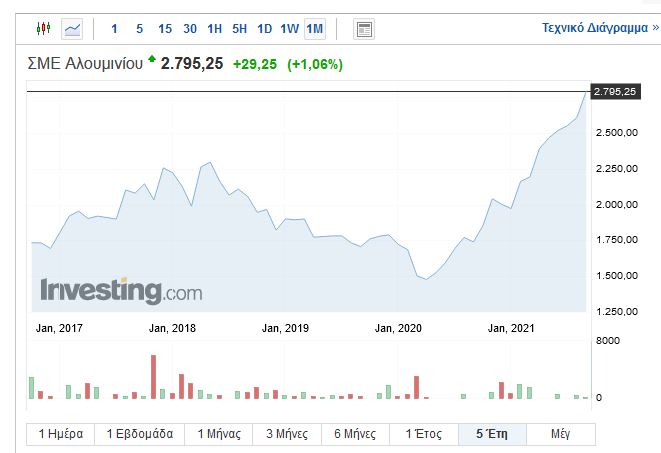Switch to candlestick chart type

(43, 29)
